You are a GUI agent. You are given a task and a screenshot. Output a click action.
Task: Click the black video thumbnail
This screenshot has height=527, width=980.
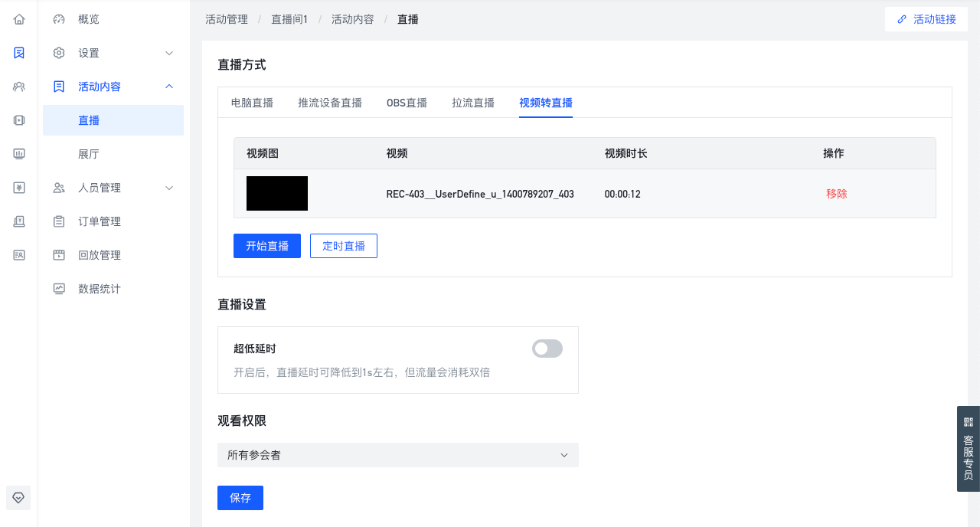277,193
